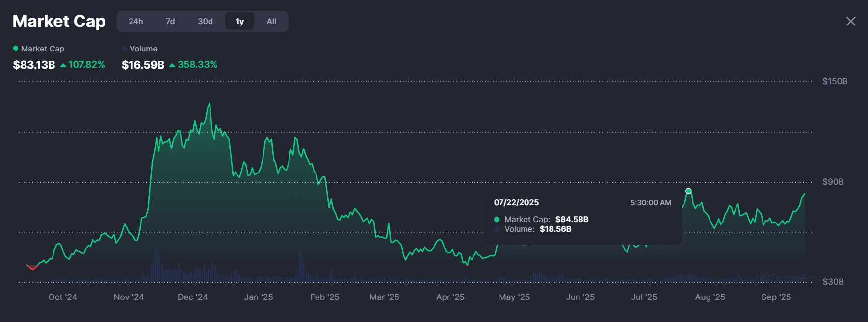Click the green up arrow beside 107.82%
The height and width of the screenshot is (322, 868).
point(63,65)
